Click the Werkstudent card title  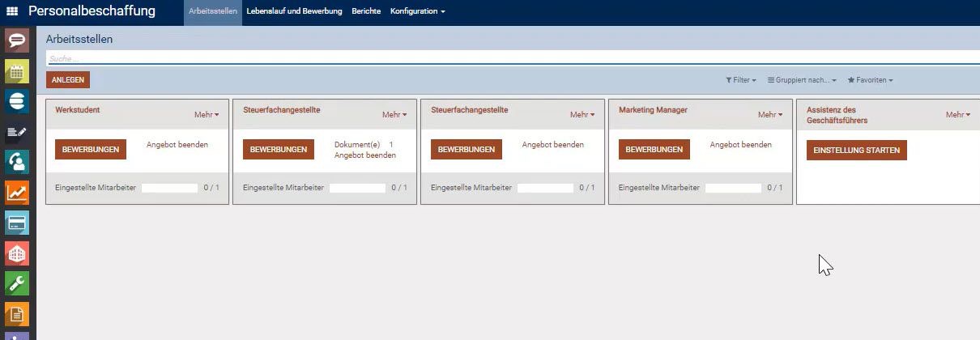click(x=78, y=110)
